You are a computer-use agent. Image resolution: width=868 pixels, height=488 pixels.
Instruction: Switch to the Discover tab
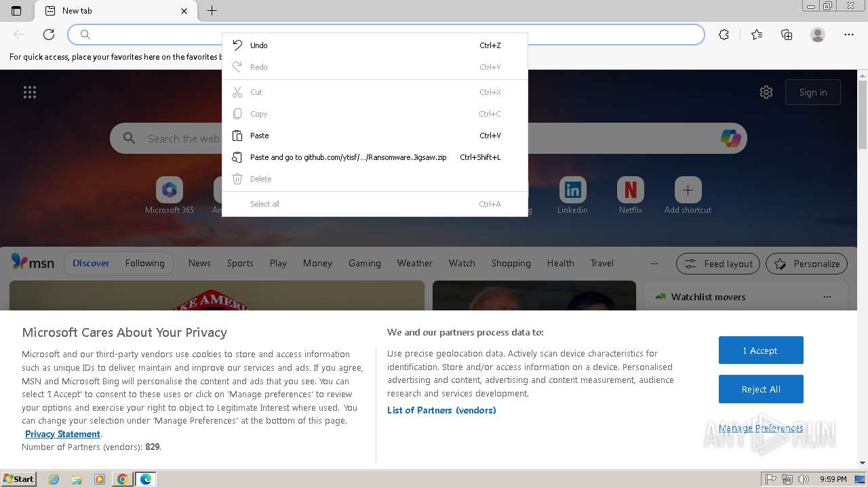91,263
